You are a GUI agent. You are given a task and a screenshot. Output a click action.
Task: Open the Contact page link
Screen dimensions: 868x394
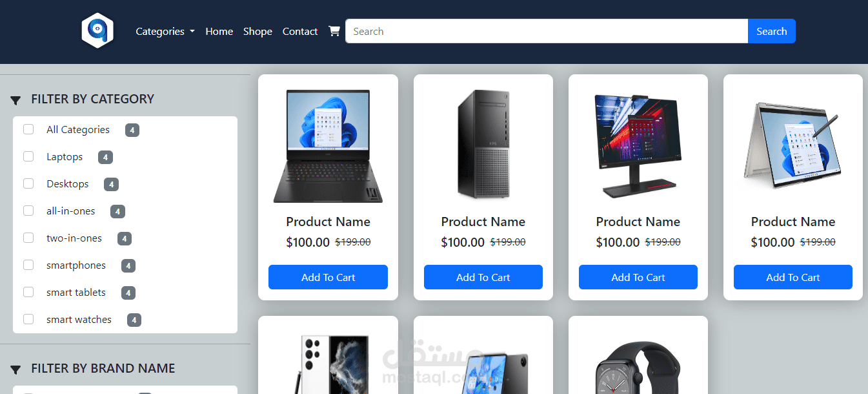[x=300, y=31]
